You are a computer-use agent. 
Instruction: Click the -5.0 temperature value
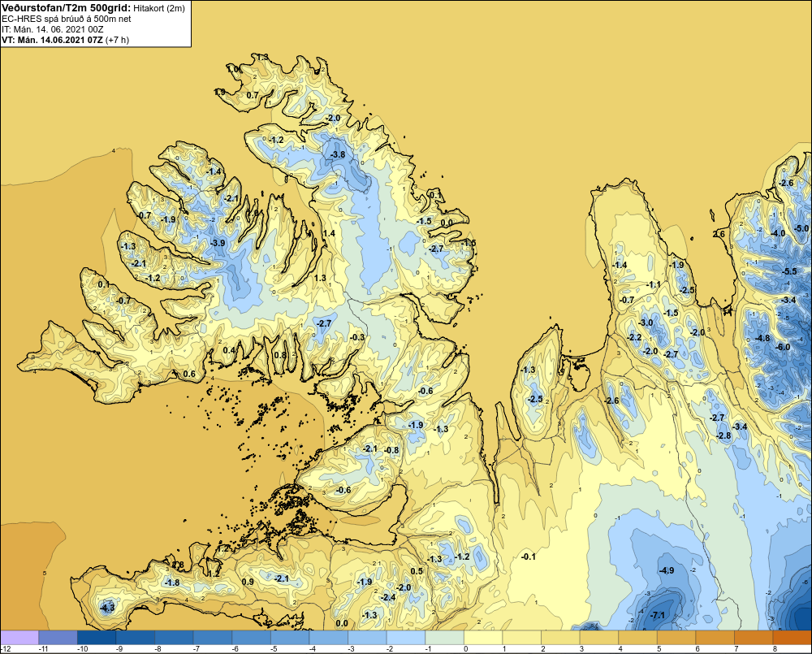[x=801, y=228]
